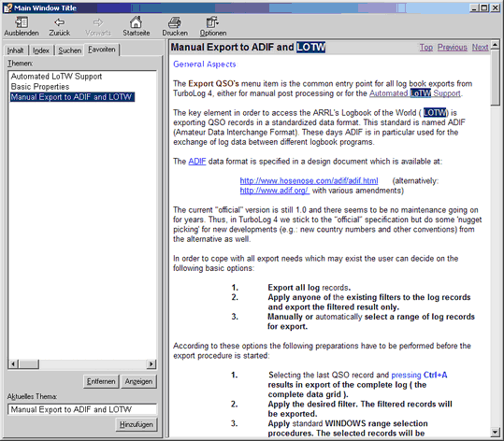Image resolution: width=504 pixels, height=441 pixels.
Task: Open the Suchen tab
Action: pos(70,50)
